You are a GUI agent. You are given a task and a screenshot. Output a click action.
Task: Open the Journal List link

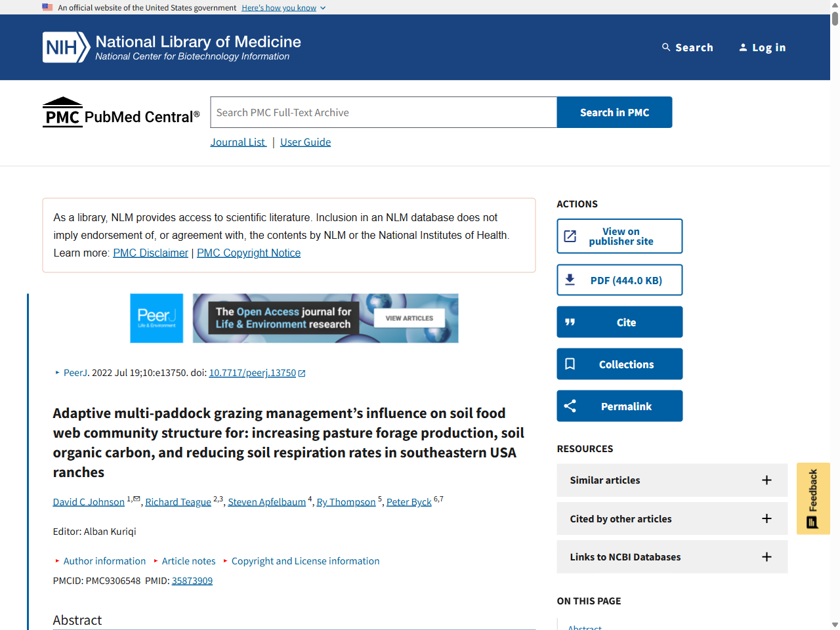point(238,142)
